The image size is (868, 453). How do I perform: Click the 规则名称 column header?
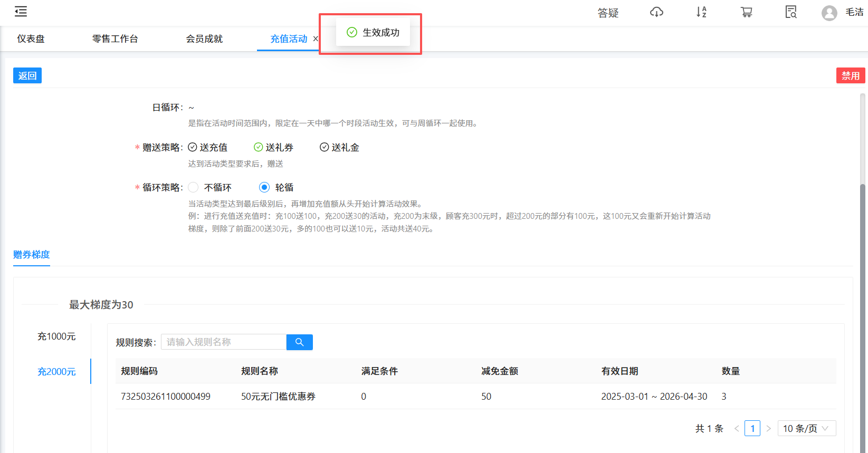[260, 371]
